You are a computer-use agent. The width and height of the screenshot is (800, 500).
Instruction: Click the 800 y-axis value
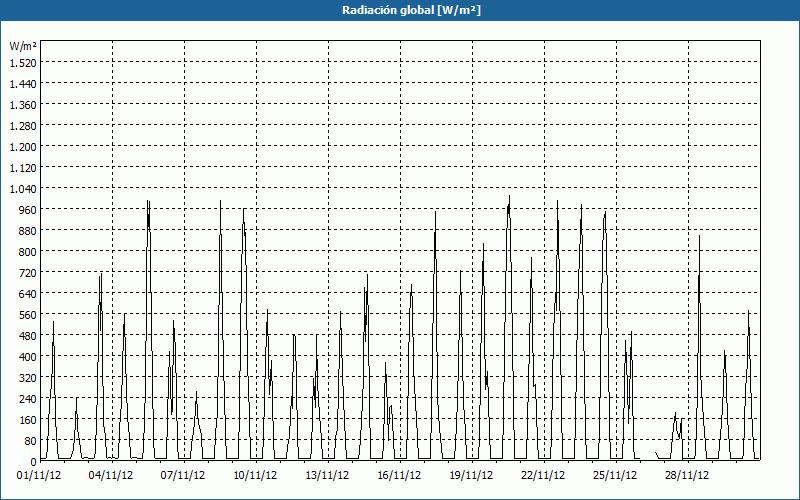28,252
